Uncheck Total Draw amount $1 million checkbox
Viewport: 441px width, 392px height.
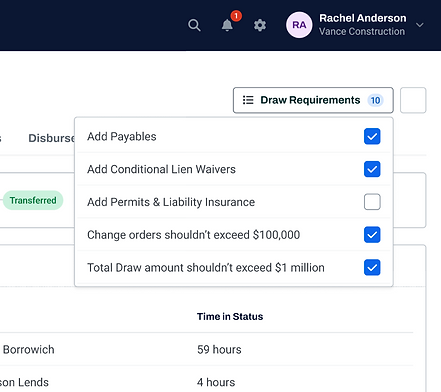(372, 267)
